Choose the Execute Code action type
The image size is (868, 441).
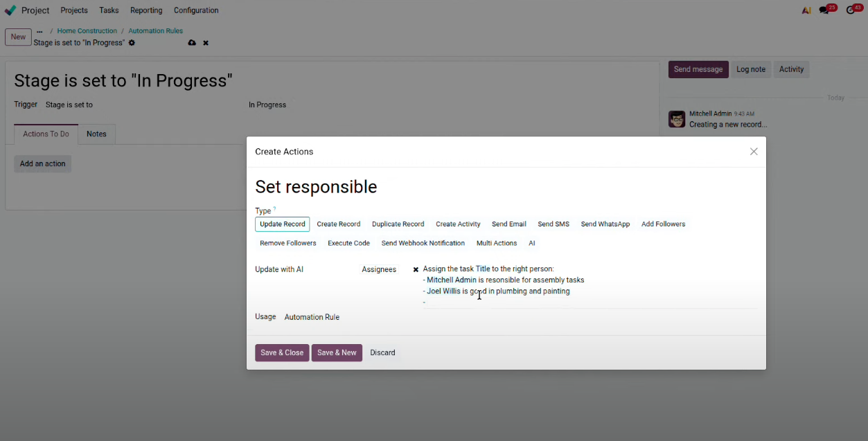[x=348, y=244]
